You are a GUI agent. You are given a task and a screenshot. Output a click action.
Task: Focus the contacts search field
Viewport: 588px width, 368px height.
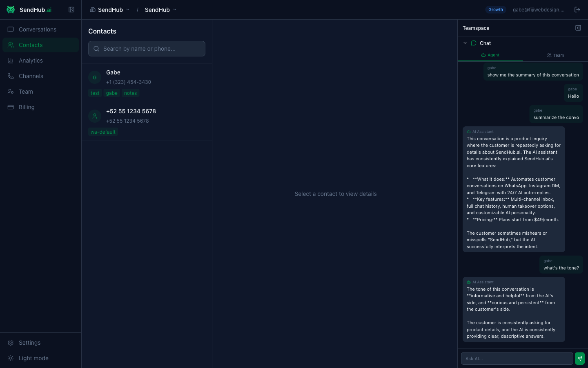click(x=147, y=49)
